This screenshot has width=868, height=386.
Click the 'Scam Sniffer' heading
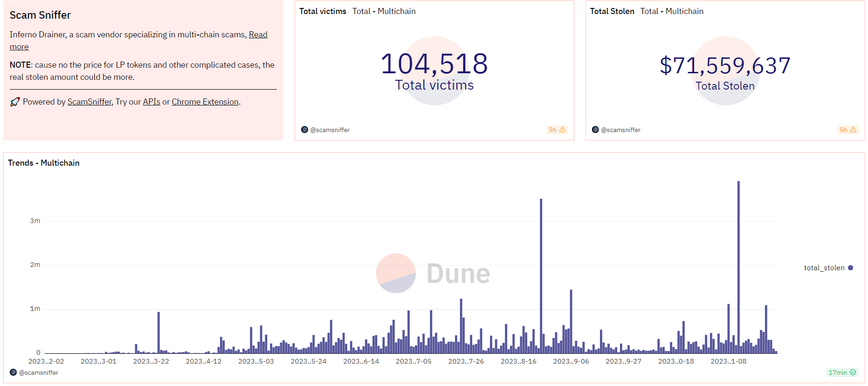pos(40,15)
